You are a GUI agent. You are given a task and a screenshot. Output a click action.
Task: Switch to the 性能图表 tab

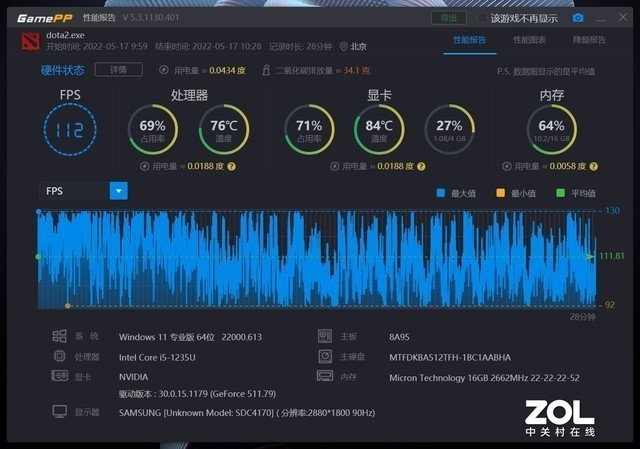point(529,40)
